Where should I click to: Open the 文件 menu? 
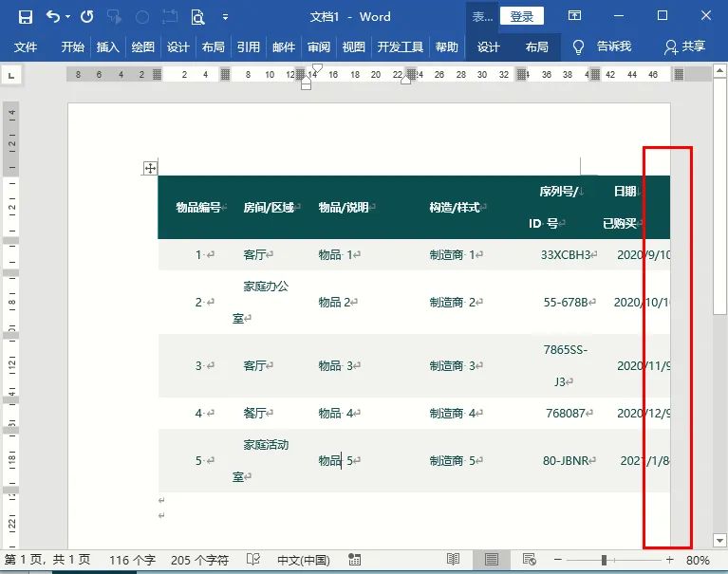pos(26,46)
